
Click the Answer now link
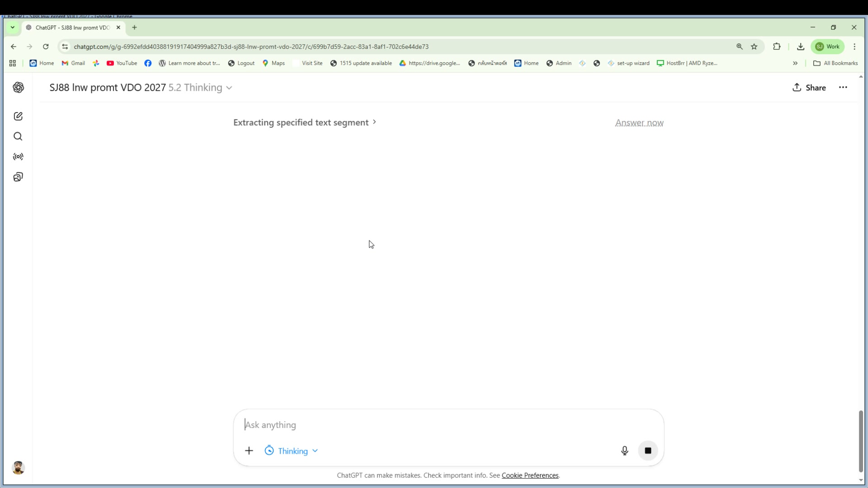pos(639,123)
